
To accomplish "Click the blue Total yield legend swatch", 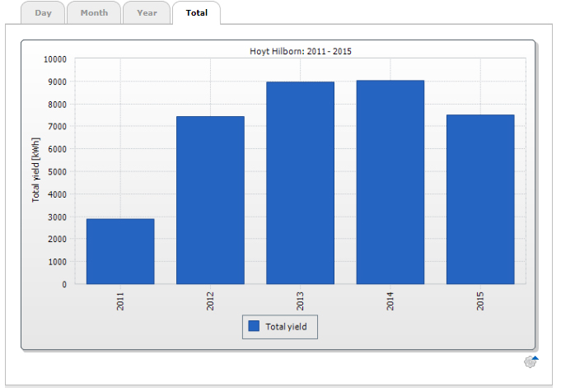I will [x=254, y=326].
